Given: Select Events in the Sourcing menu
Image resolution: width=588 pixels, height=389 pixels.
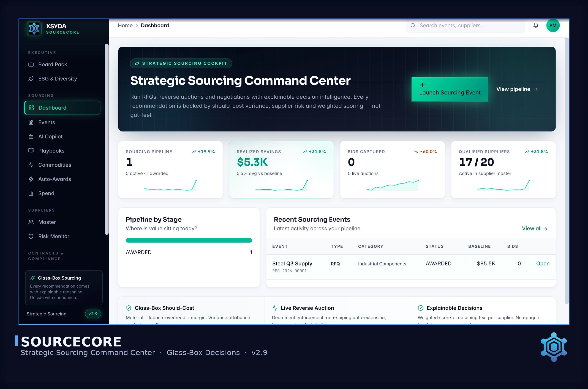Looking at the screenshot, I should pyautogui.click(x=62, y=122).
